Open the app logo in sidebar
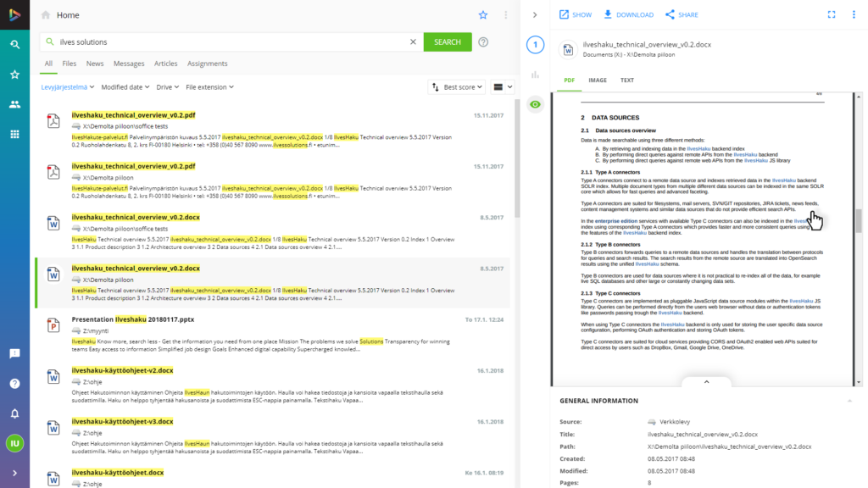 [x=15, y=15]
